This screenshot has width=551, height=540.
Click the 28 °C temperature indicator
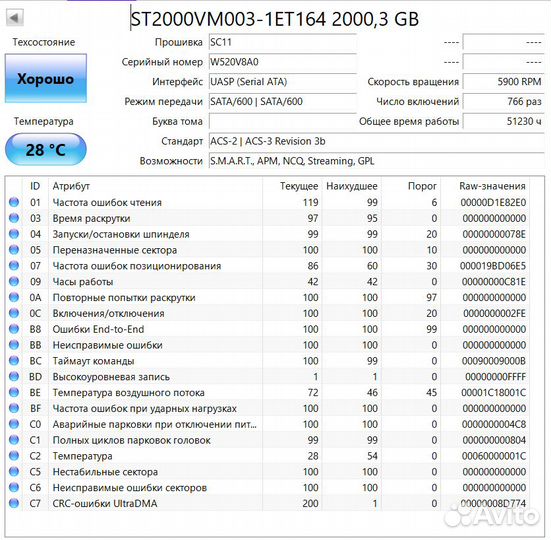(x=46, y=150)
